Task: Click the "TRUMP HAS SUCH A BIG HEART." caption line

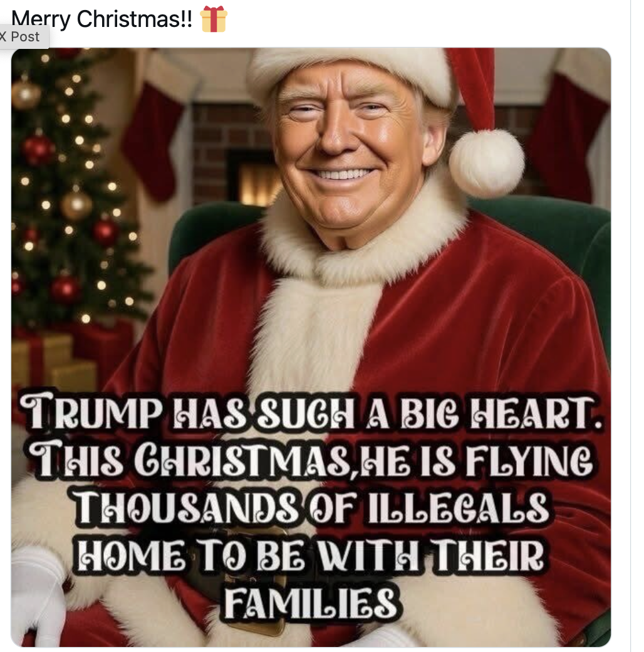Action: [x=311, y=413]
